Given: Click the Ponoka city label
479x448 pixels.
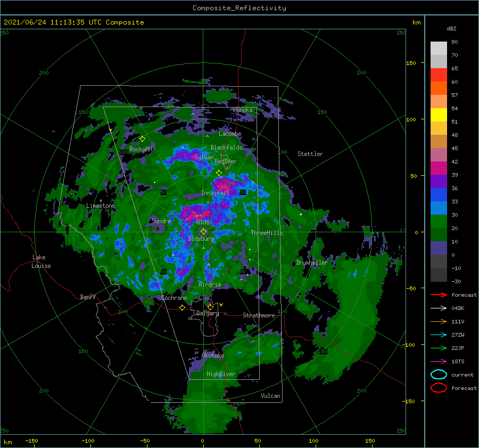Looking at the screenshot, I should coord(243,110).
